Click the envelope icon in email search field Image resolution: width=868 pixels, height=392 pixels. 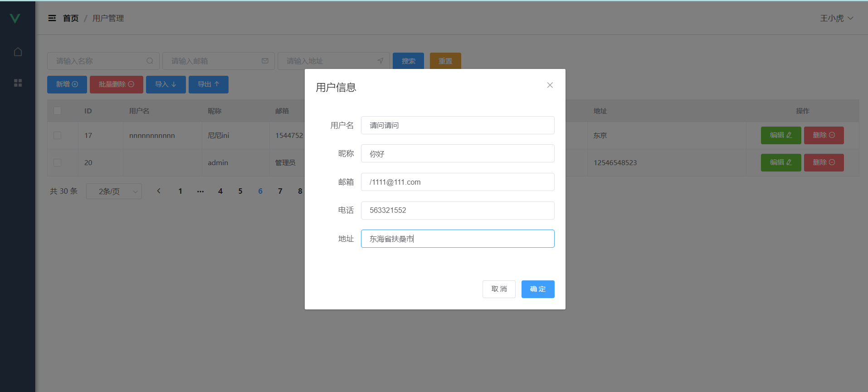pos(265,61)
